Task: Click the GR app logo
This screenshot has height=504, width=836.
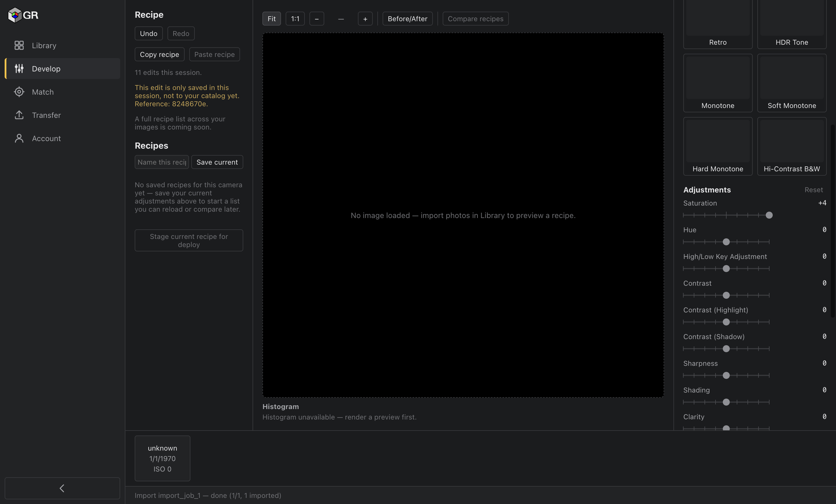Action: (23, 15)
